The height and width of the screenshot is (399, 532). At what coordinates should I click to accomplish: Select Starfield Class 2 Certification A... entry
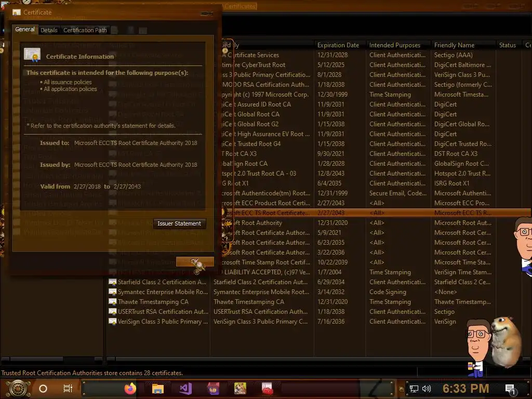click(162, 282)
